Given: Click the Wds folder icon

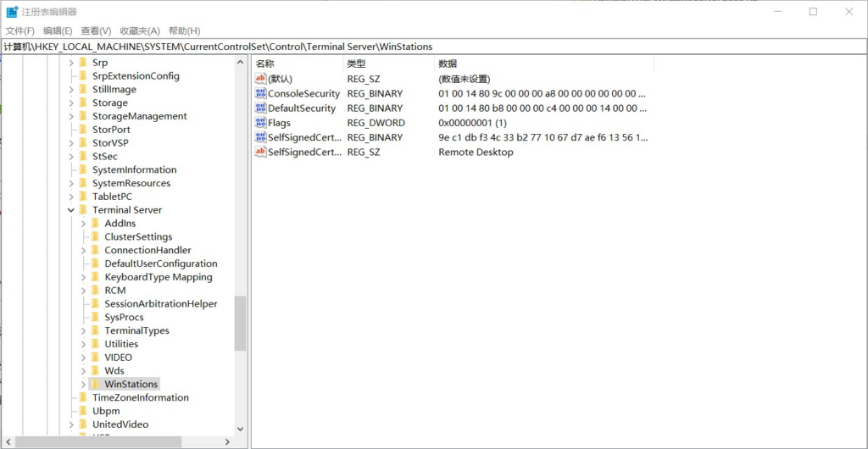Looking at the screenshot, I should coord(95,370).
